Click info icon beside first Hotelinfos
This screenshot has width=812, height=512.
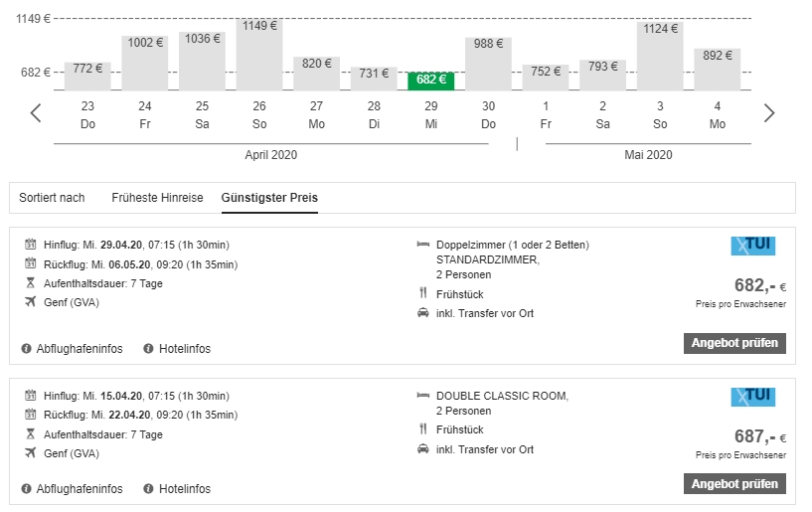pyautogui.click(x=149, y=349)
